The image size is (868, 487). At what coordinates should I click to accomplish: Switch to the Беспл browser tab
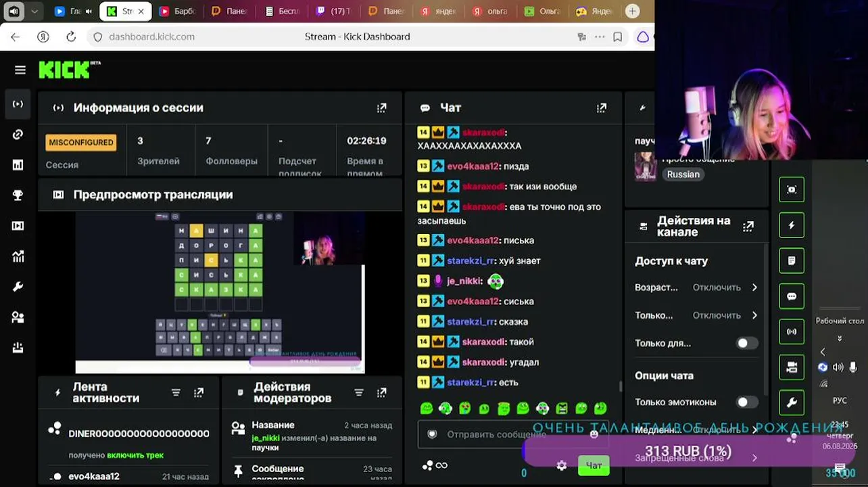284,11
